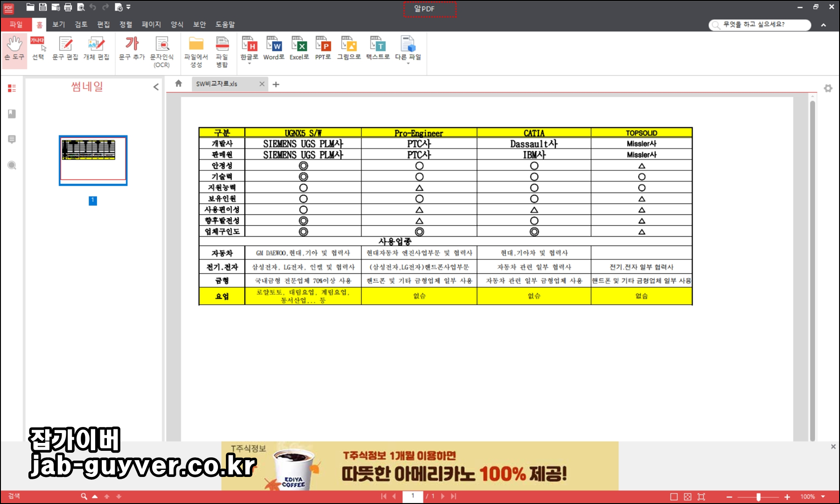The image size is (840, 504).
Task: Go to the last page button
Action: (453, 497)
